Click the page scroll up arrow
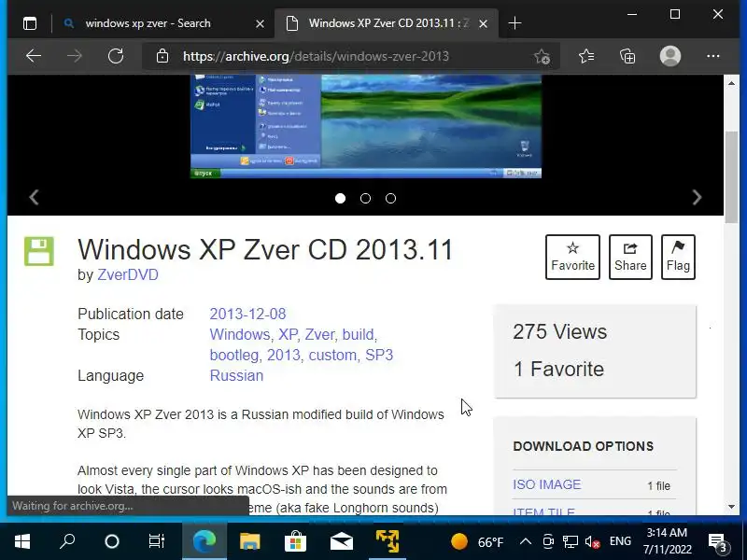The image size is (747, 560). click(731, 83)
